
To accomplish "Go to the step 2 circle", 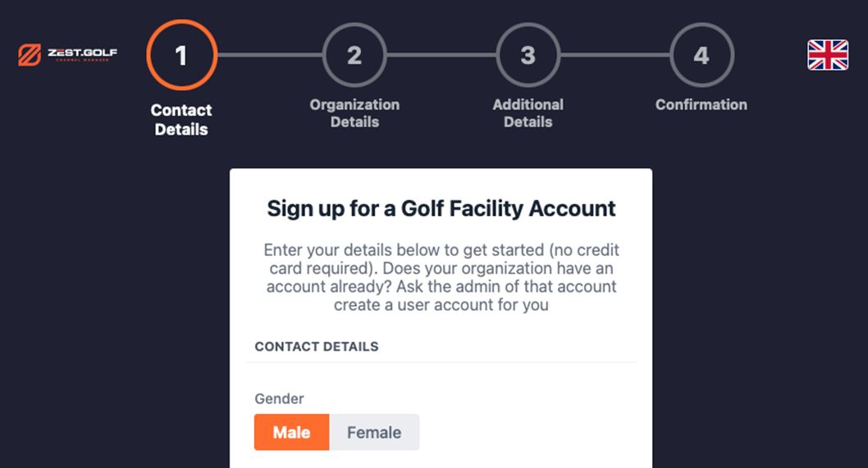I will (354, 55).
